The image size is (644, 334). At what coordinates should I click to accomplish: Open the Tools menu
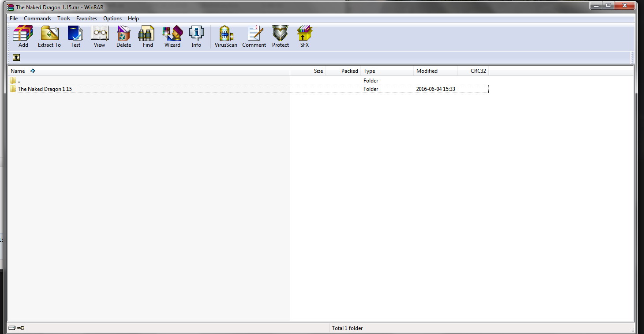point(64,19)
